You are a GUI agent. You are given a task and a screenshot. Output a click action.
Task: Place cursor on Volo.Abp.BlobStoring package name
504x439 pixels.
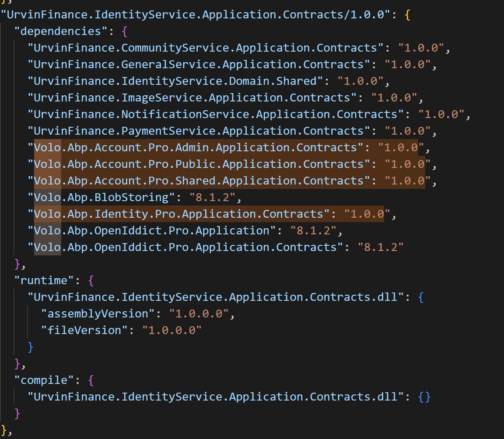(101, 197)
